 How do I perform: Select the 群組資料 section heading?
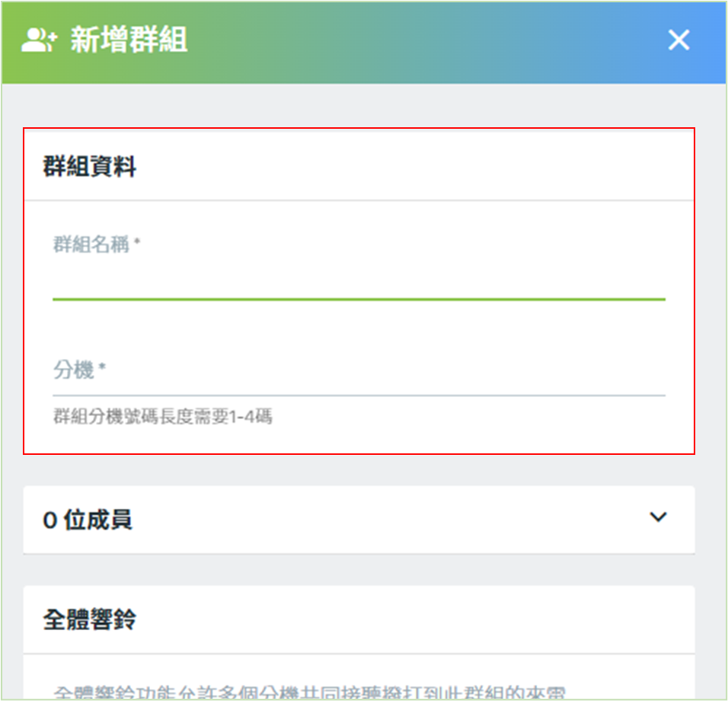click(90, 166)
